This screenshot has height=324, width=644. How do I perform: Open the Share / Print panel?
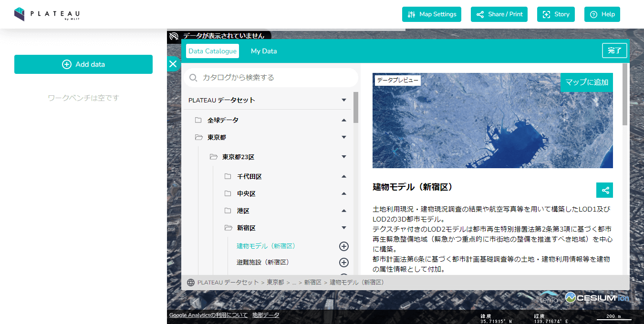tap(499, 14)
